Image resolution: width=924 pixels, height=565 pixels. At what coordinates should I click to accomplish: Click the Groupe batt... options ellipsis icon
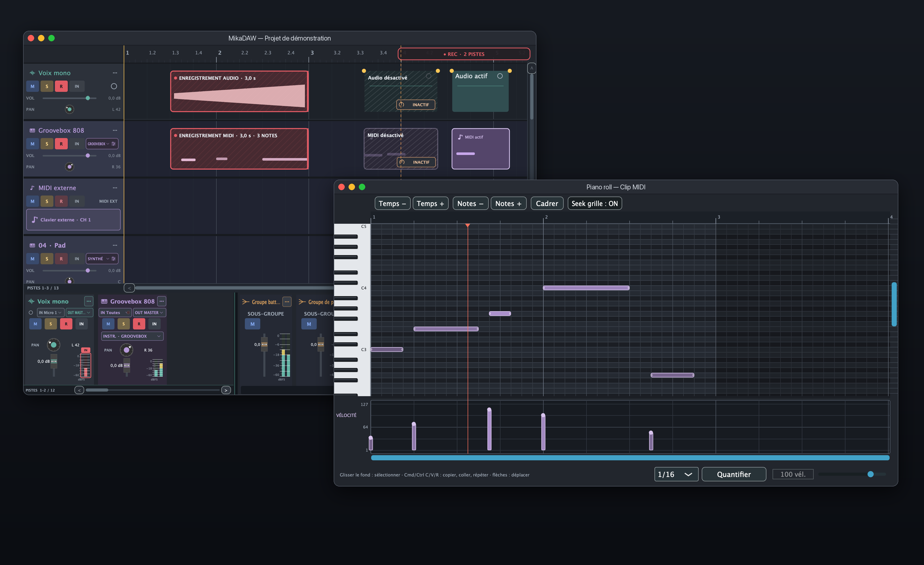click(x=287, y=301)
